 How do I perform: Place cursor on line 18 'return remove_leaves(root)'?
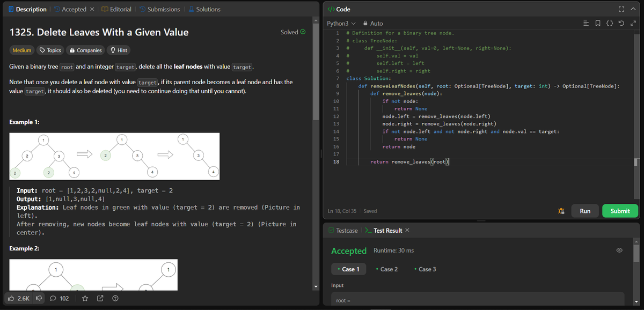pos(410,161)
